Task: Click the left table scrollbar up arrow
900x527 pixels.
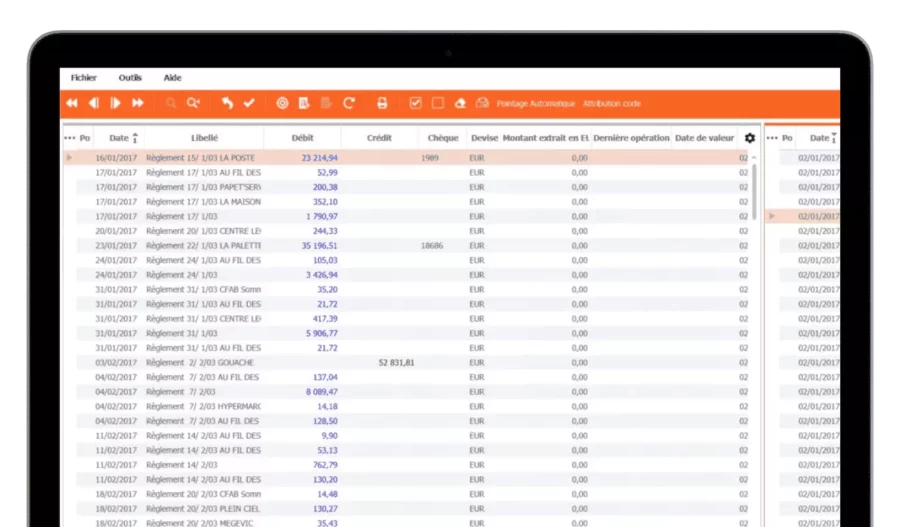Action: [x=754, y=157]
